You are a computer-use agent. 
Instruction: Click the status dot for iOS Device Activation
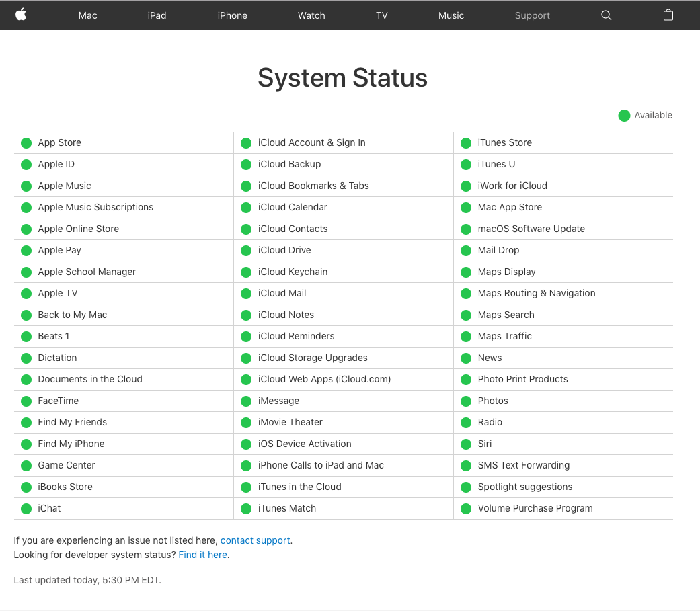[246, 444]
